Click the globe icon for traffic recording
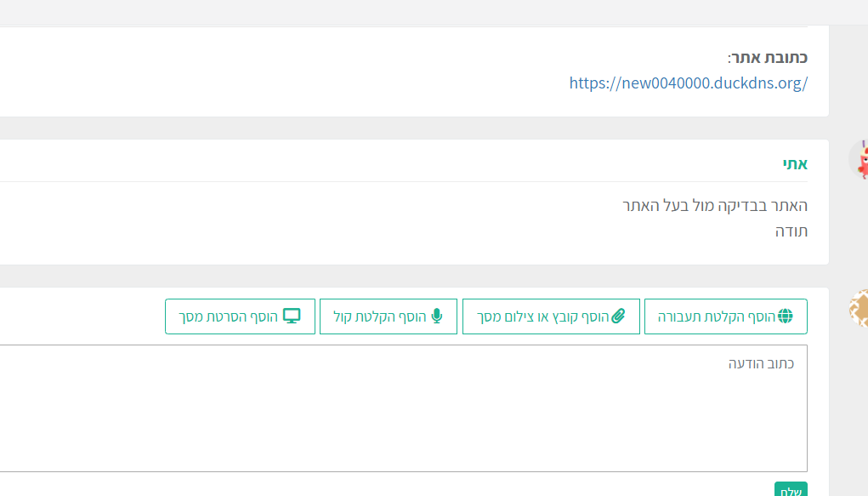 tap(785, 316)
